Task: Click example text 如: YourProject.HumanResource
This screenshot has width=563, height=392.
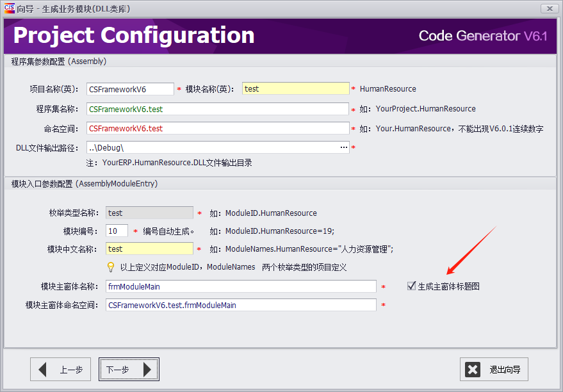Action: (x=418, y=109)
